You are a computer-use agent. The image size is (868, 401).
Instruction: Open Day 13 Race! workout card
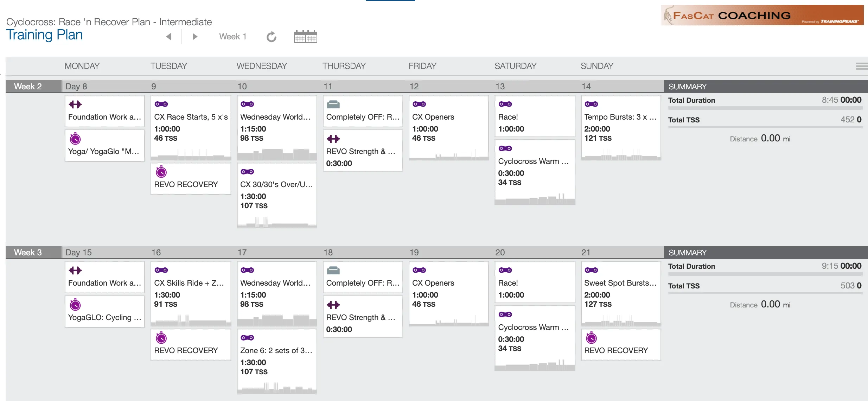(535, 116)
